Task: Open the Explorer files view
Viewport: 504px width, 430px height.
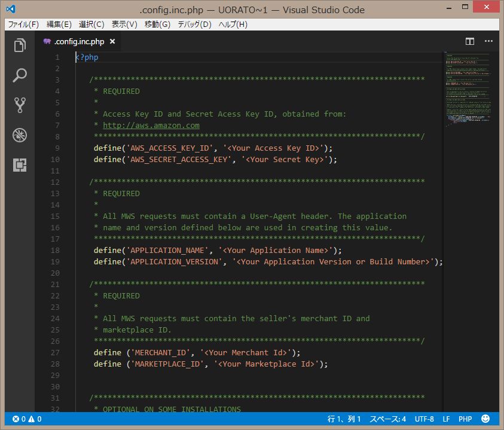Action: pos(20,45)
